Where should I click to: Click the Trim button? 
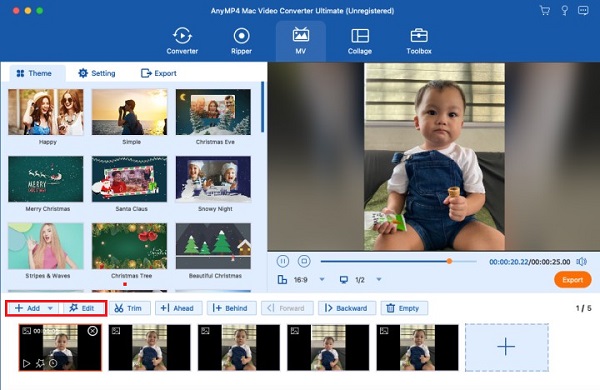coord(130,308)
